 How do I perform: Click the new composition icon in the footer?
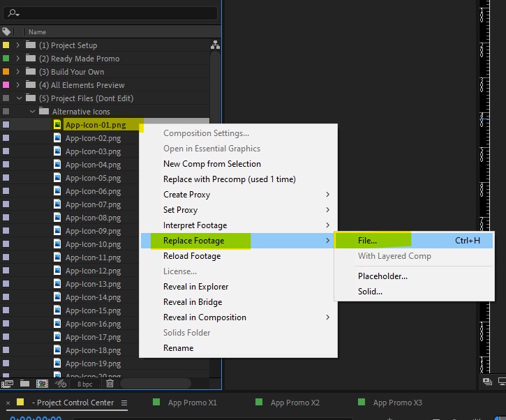(x=42, y=383)
